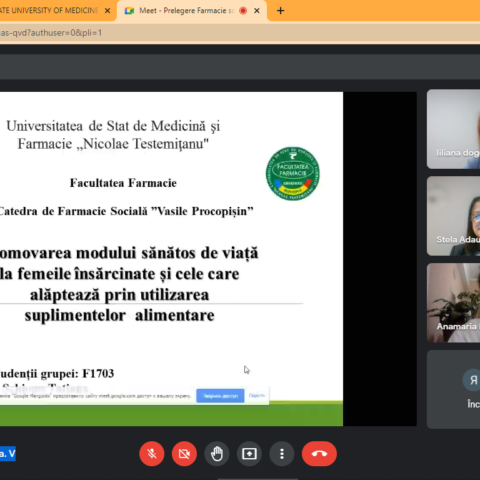The image size is (480, 480).
Task: Close the Meet - Prelegere Farmacie tab
Action: pos(257,11)
